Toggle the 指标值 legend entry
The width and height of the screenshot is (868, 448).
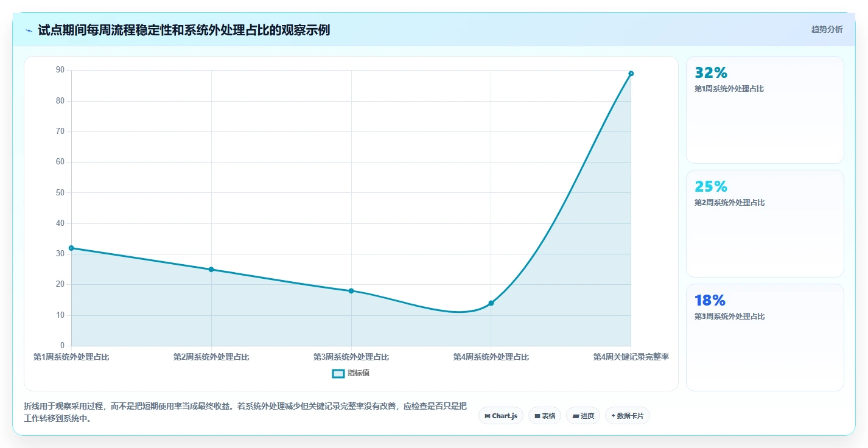pos(351,373)
